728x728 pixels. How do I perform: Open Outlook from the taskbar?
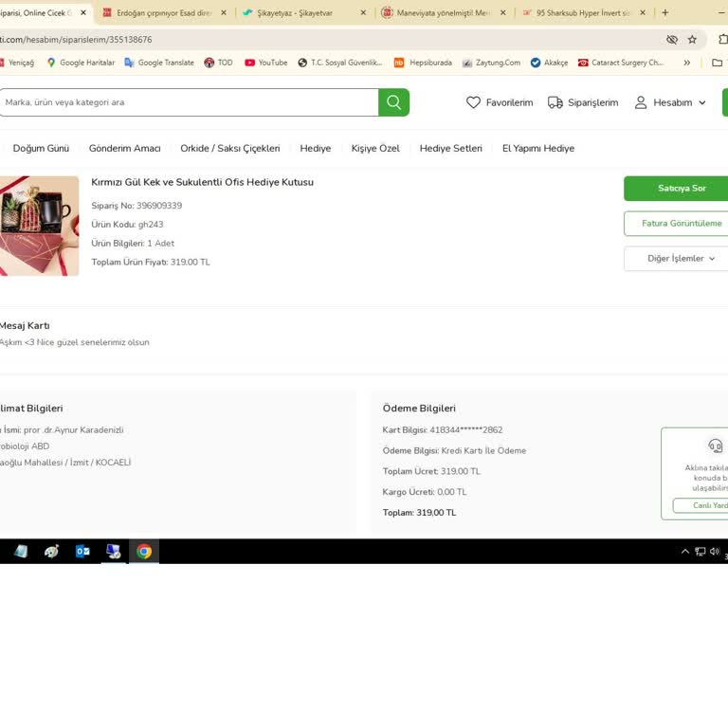tap(82, 551)
